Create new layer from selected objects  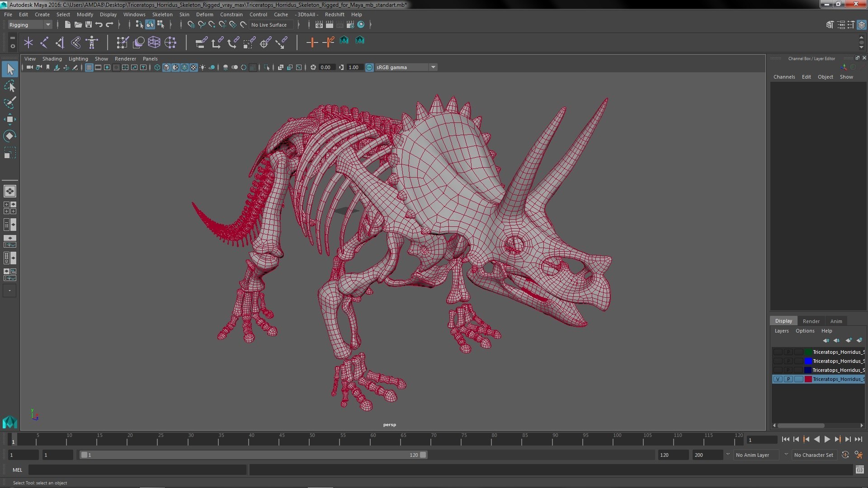click(x=859, y=340)
